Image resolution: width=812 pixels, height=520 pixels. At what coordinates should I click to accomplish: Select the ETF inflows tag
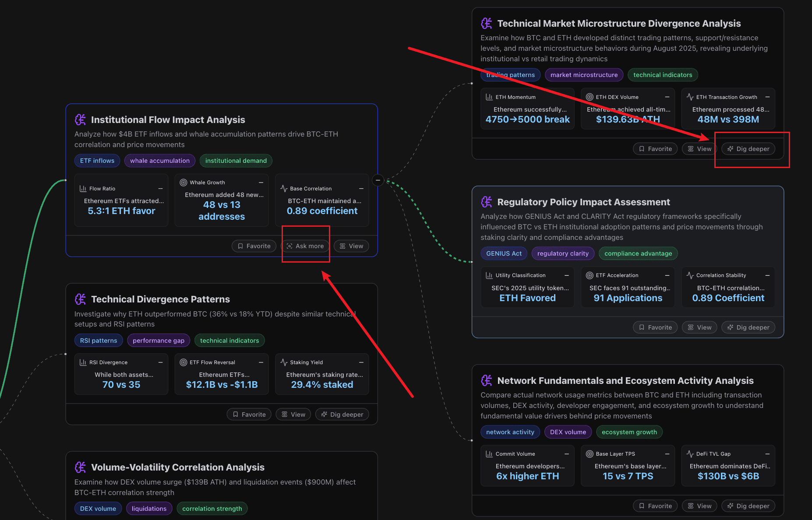[97, 161]
